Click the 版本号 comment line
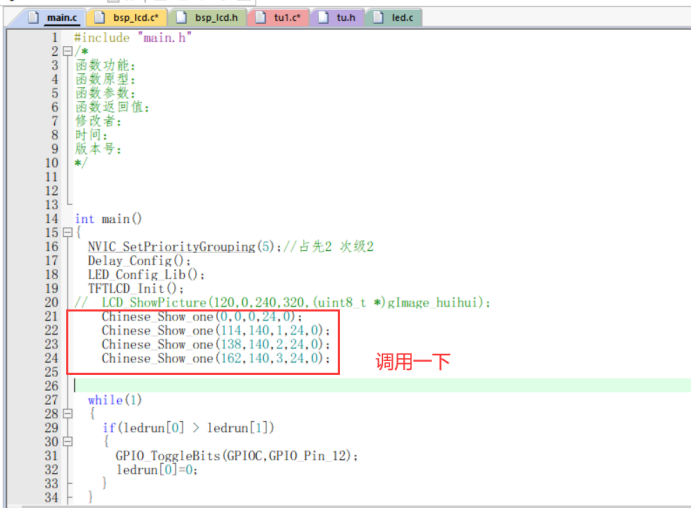The width and height of the screenshot is (692, 509). pyautogui.click(x=98, y=149)
